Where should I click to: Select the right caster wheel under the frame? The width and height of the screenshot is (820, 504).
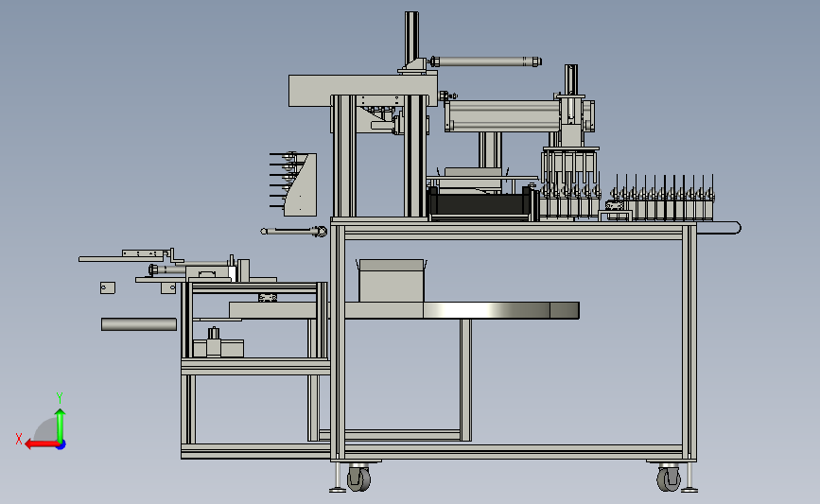(x=669, y=478)
